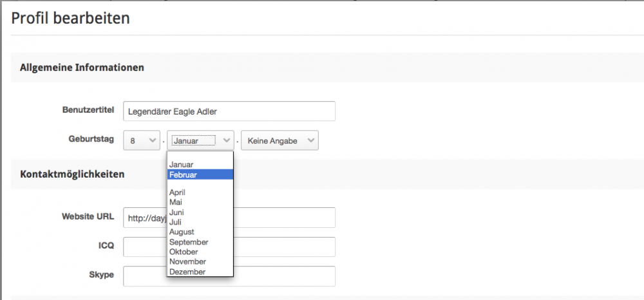The image size is (644, 300).
Task: Click the ICQ input field
Action: [283, 247]
